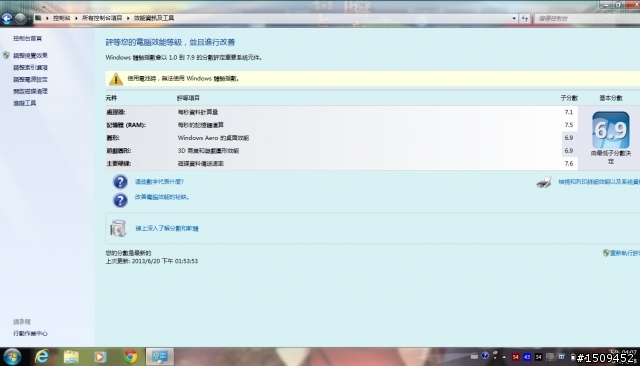Open the 這些數字代表什麼? help link
This screenshot has height=366, width=640.
pyautogui.click(x=159, y=182)
